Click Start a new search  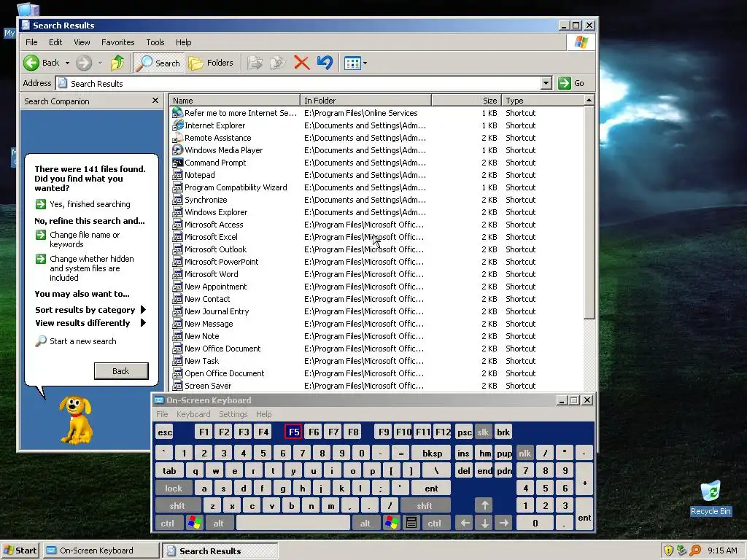coord(76,341)
